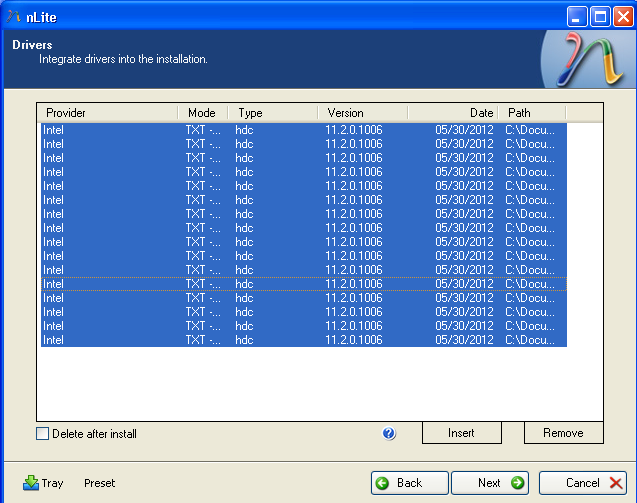Screen dimensions: 637x503
Task: Open the Preset menu
Action: pyautogui.click(x=100, y=483)
